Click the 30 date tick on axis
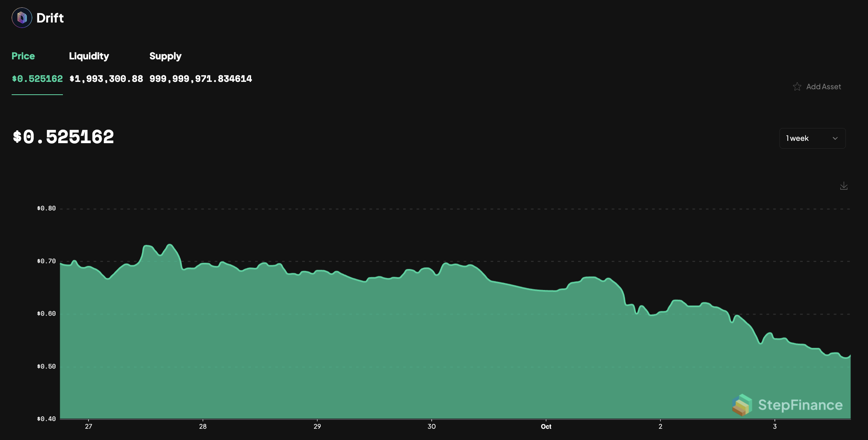868x440 pixels. 431,426
